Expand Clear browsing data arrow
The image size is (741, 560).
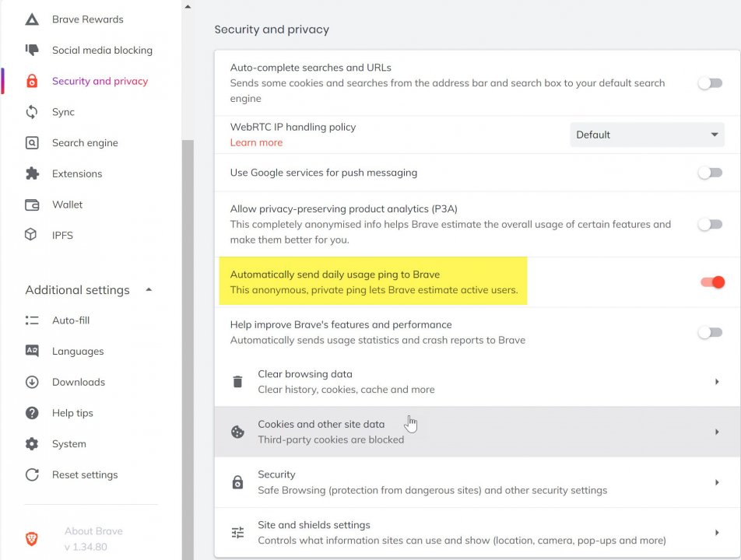coord(716,381)
